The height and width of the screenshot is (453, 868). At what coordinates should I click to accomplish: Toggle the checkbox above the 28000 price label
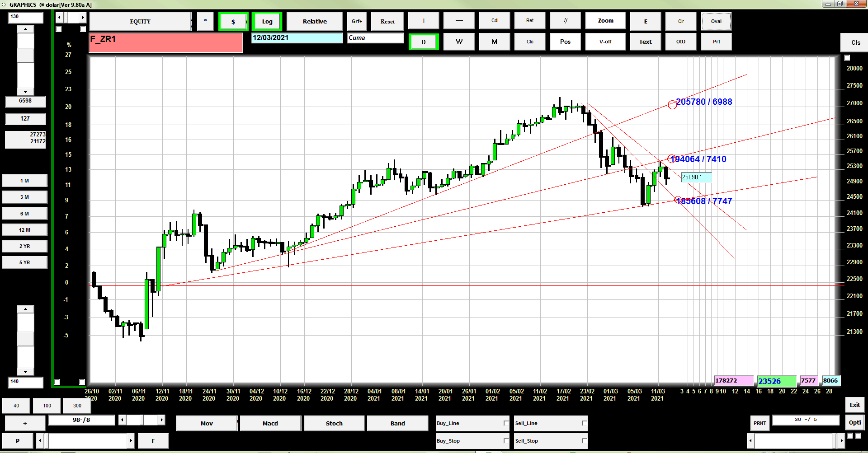pos(847,58)
